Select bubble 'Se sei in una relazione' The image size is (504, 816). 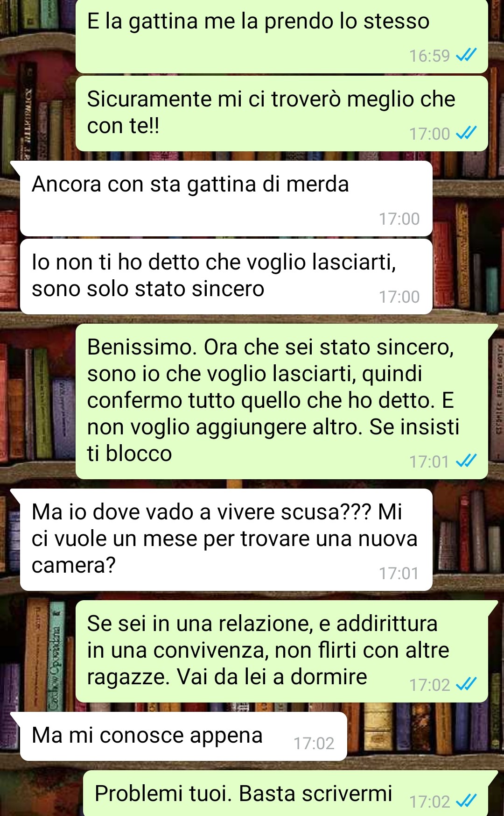pos(282,652)
